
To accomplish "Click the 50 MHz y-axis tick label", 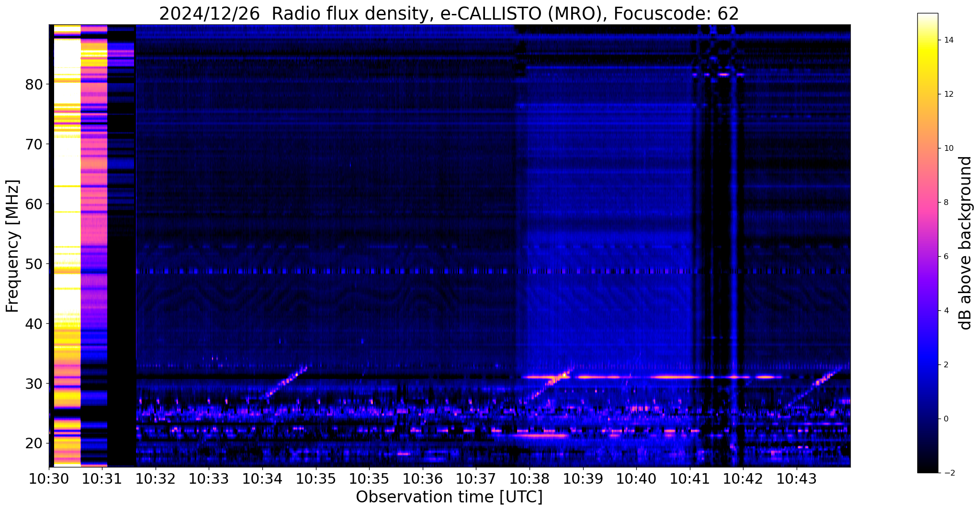I will (34, 264).
